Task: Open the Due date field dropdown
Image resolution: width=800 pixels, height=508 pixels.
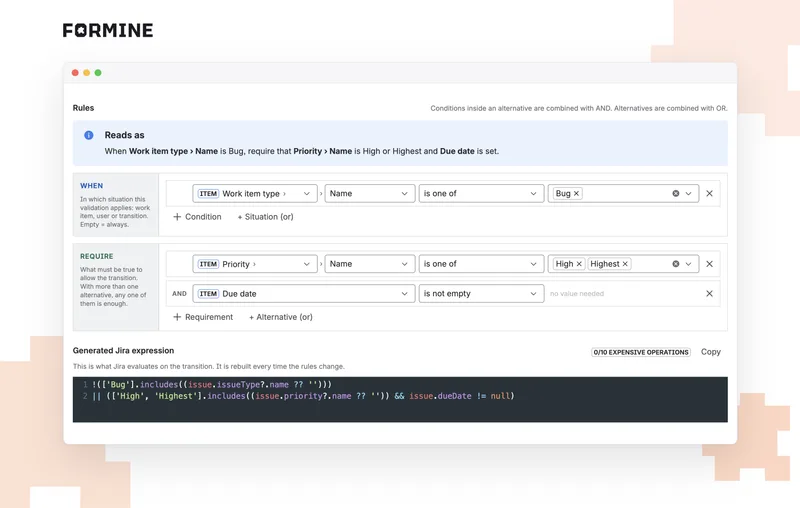Action: pyautogui.click(x=303, y=293)
